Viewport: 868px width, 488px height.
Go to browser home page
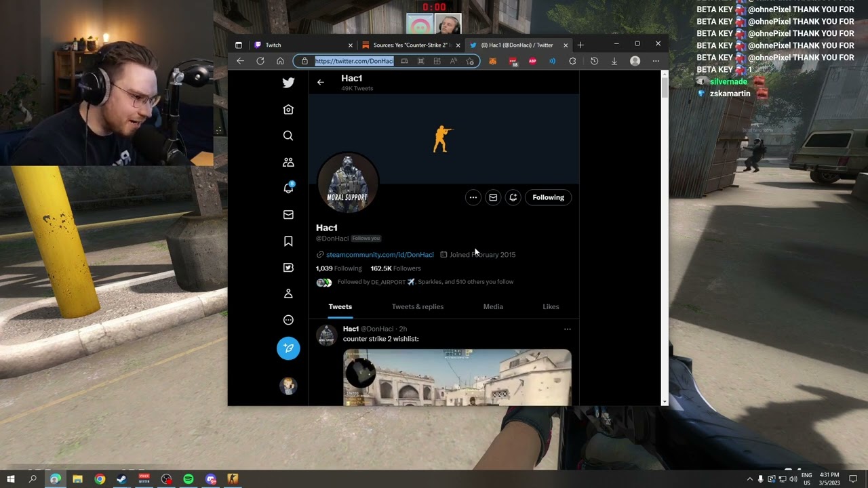[280, 61]
